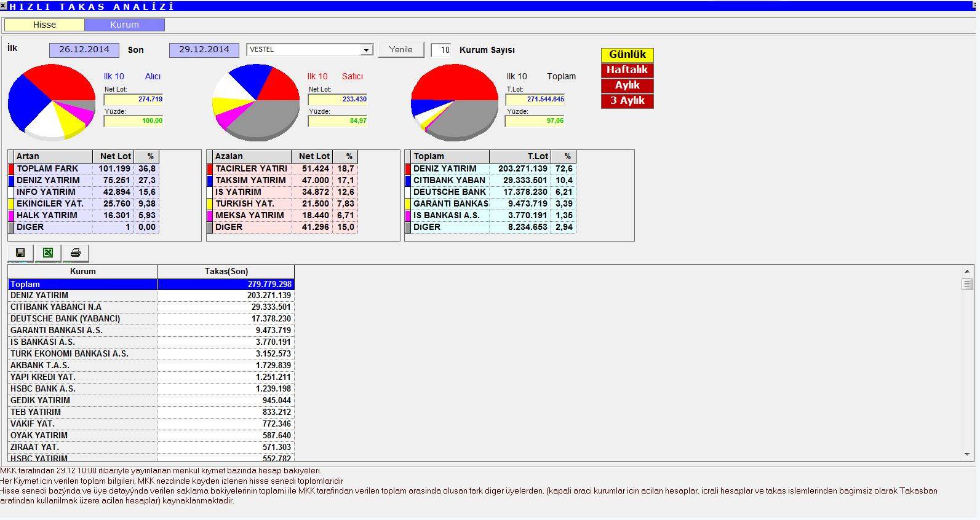Click scrollbar down arrow in Kurum list
Screen dimensions: 980x520
coord(967,455)
